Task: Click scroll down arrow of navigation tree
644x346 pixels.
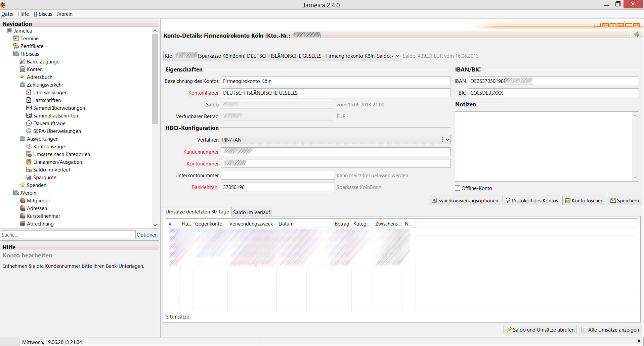Action: pos(155,225)
